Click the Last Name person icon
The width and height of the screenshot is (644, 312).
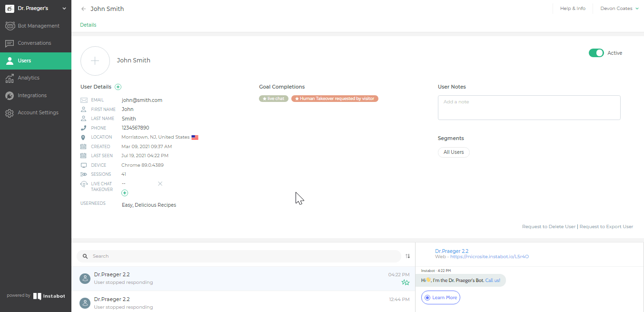(84, 119)
